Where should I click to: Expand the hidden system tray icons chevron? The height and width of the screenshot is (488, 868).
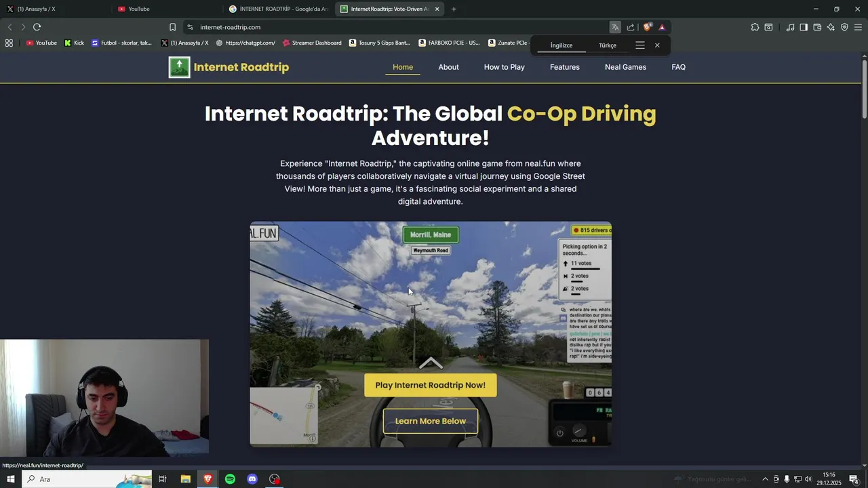coord(766,479)
